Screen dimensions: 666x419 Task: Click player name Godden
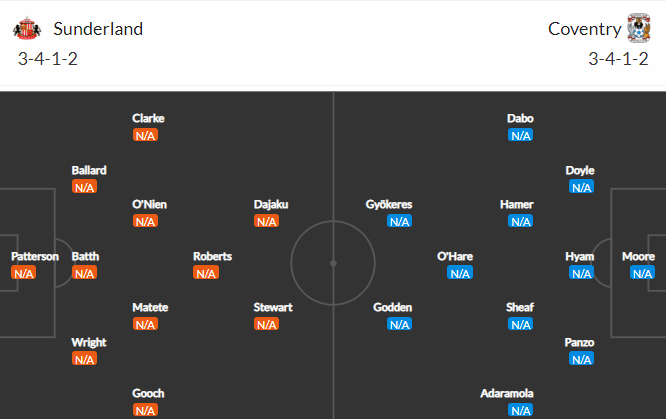pos(392,308)
